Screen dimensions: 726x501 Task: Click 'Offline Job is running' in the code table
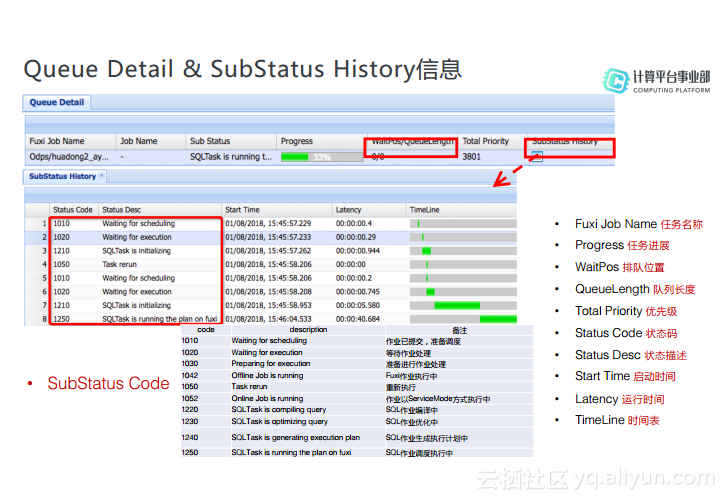tap(267, 375)
